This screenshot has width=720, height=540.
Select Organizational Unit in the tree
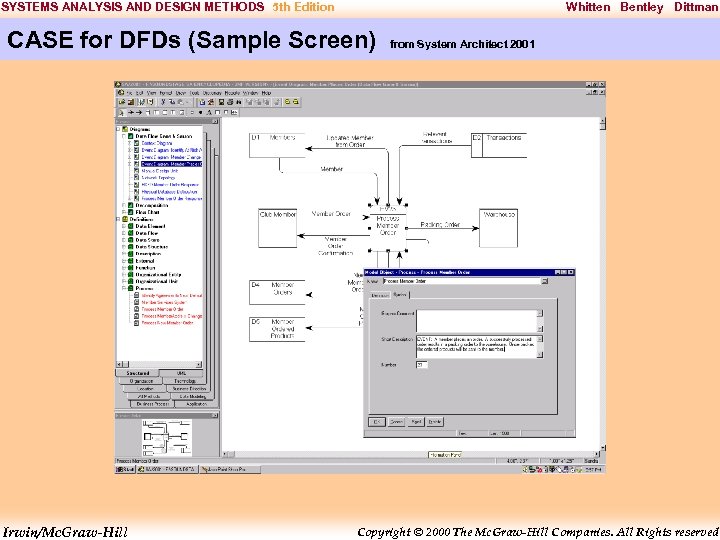click(157, 281)
